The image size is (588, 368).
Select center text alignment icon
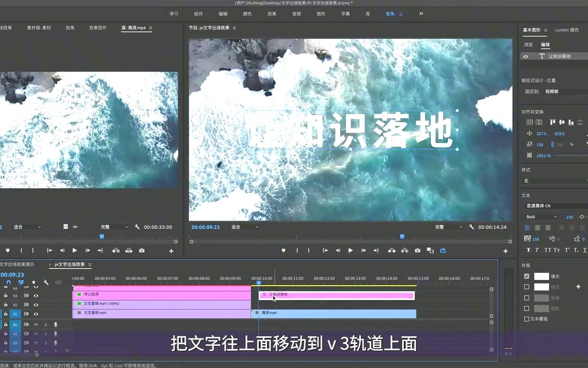pyautogui.click(x=537, y=228)
